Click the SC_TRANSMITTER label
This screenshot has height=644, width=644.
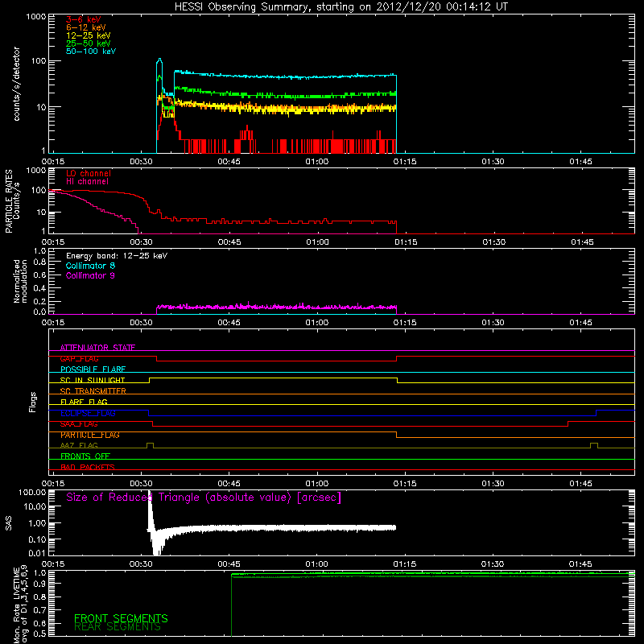tap(93, 390)
